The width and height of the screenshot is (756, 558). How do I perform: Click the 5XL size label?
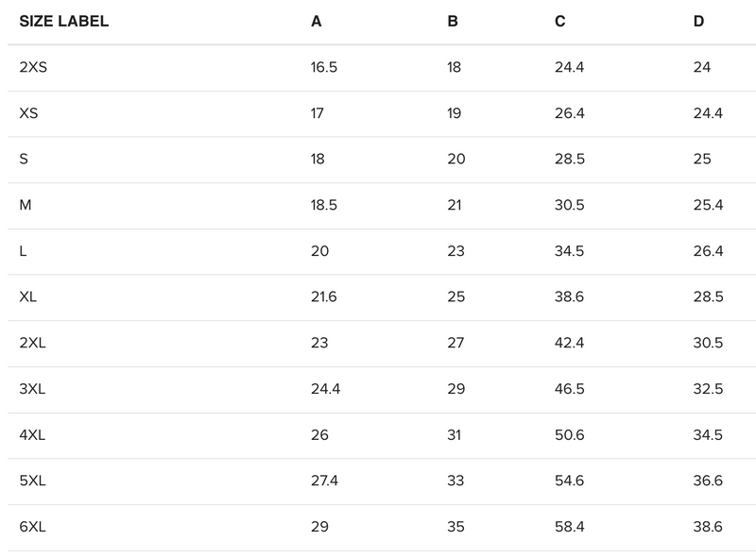coord(32,481)
